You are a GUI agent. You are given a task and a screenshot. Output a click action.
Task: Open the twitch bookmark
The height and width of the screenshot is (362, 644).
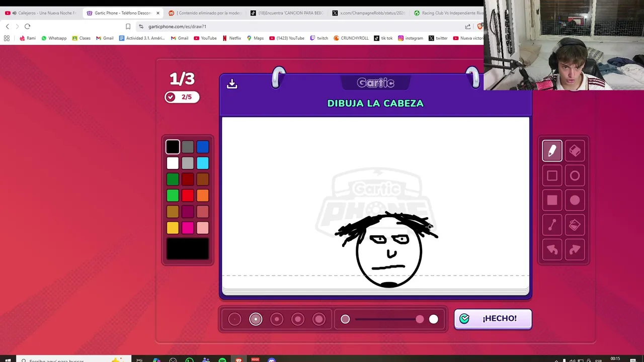point(319,38)
